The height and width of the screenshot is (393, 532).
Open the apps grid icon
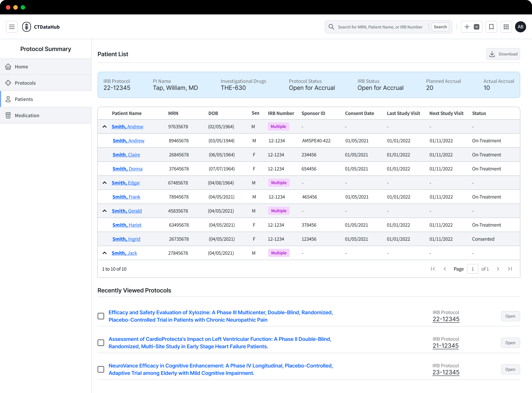(506, 27)
